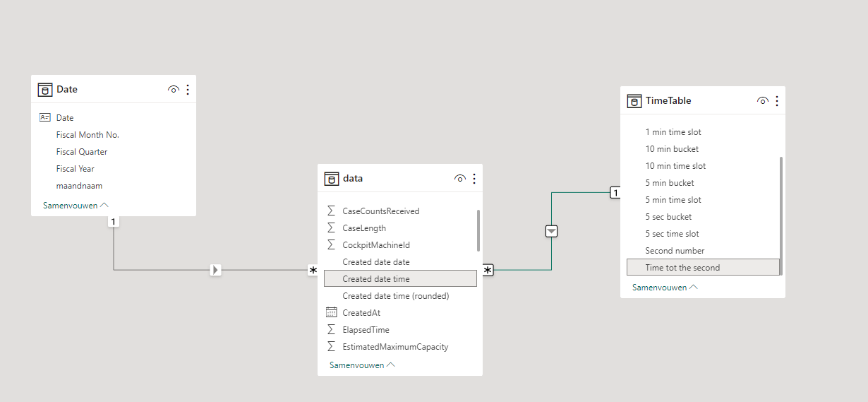This screenshot has width=868, height=402.
Task: Click the TimeTable title text
Action: click(668, 101)
